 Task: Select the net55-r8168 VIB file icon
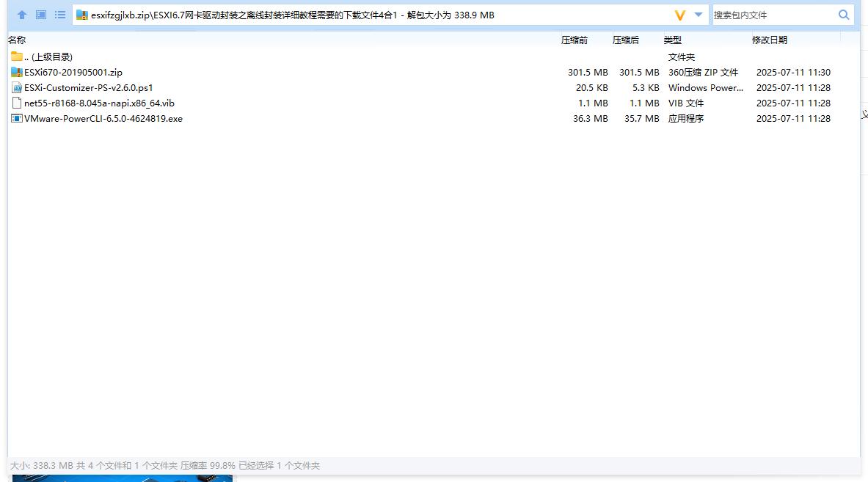coord(16,103)
